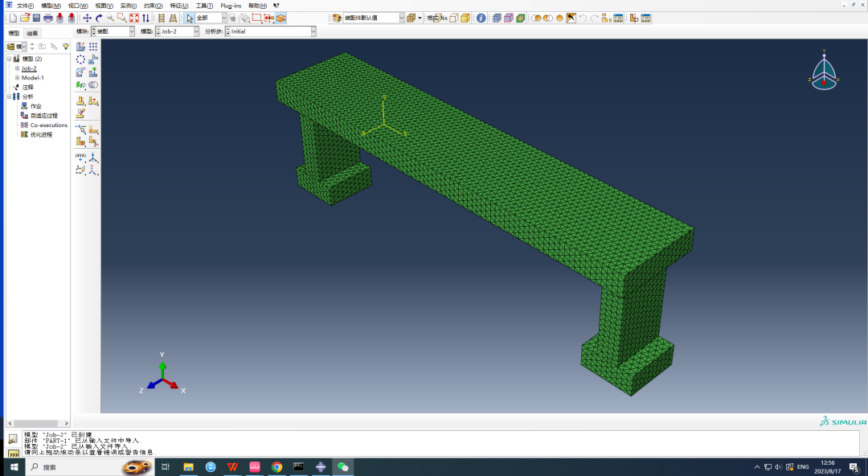Open the 工具 menu
Viewport: 868px width, 476px height.
(204, 6)
